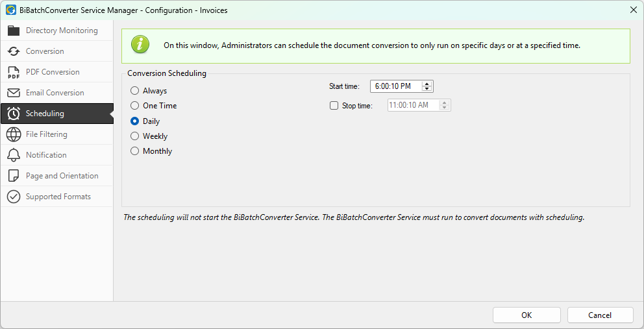This screenshot has width=644, height=329.
Task: Decrease Start time with down arrow
Action: 427,89
